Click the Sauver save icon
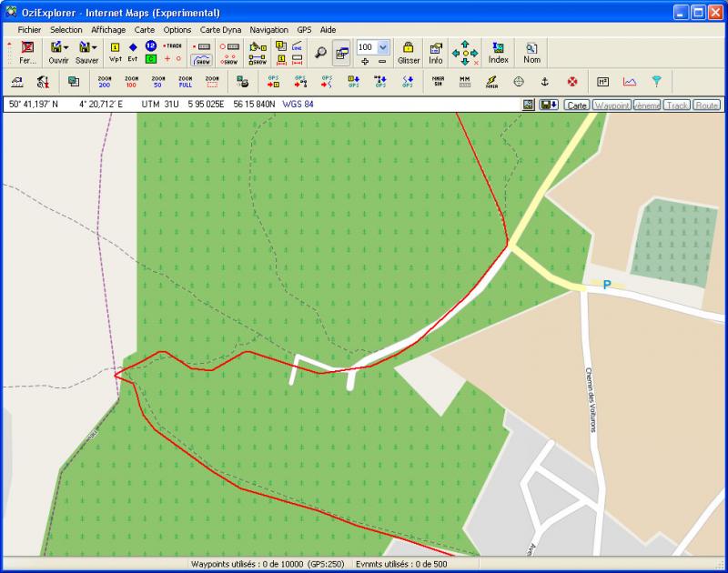 84,47
